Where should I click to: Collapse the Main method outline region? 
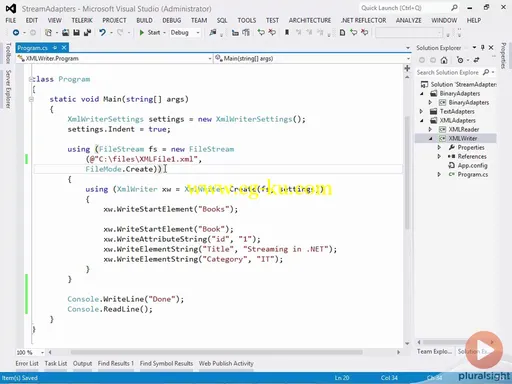(x=31, y=99)
